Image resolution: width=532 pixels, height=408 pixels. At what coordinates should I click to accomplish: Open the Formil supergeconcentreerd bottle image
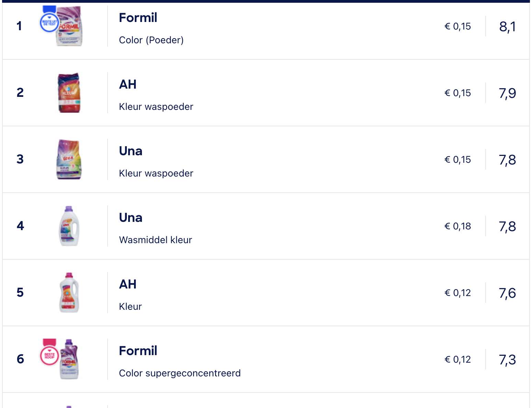click(69, 359)
